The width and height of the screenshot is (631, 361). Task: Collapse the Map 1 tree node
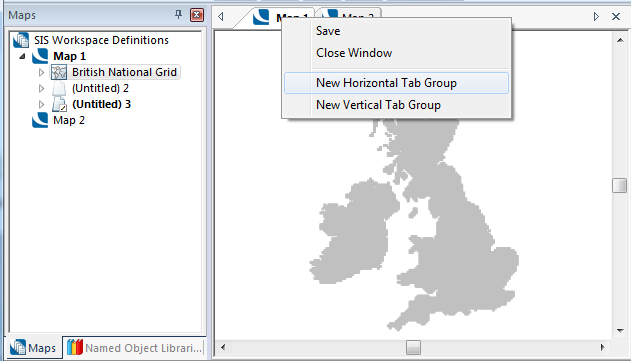[x=23, y=56]
